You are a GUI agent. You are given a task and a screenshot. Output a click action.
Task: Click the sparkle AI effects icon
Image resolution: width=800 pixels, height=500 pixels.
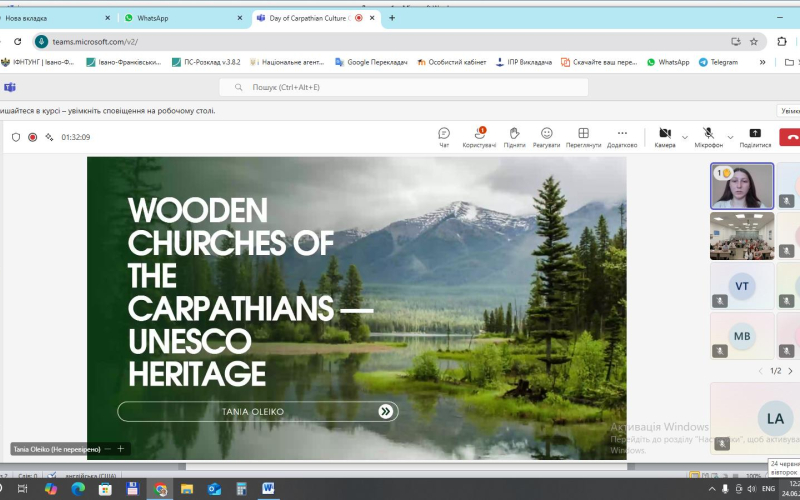pos(49,137)
